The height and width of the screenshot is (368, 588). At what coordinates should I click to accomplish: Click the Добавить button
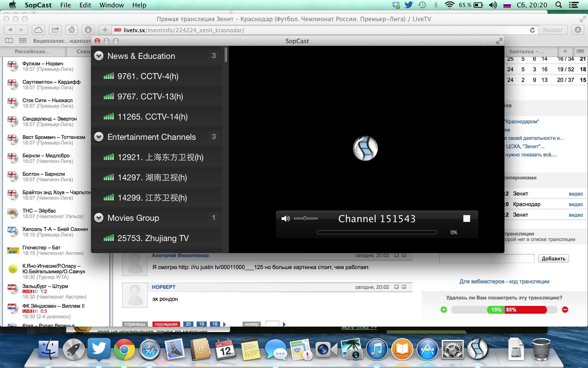(x=553, y=259)
